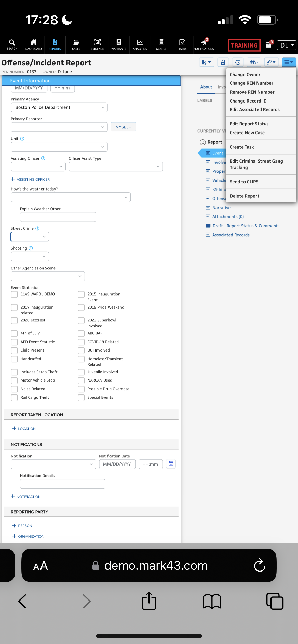This screenshot has width=298, height=644.
Task: Add a reporting party Person
Action: click(22, 526)
